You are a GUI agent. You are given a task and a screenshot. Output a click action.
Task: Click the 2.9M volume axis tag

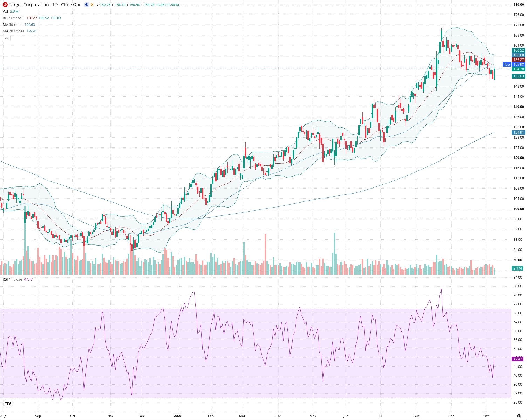tap(518, 268)
